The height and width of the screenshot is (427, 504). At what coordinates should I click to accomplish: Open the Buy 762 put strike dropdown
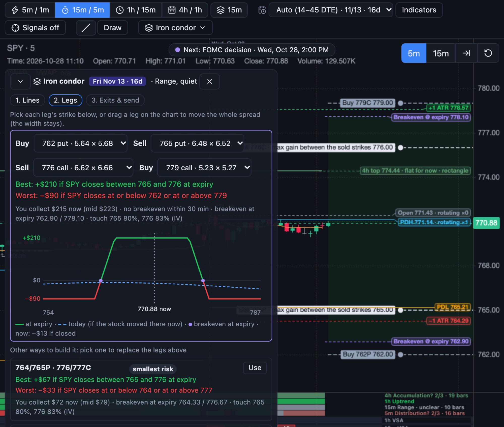[x=80, y=143]
